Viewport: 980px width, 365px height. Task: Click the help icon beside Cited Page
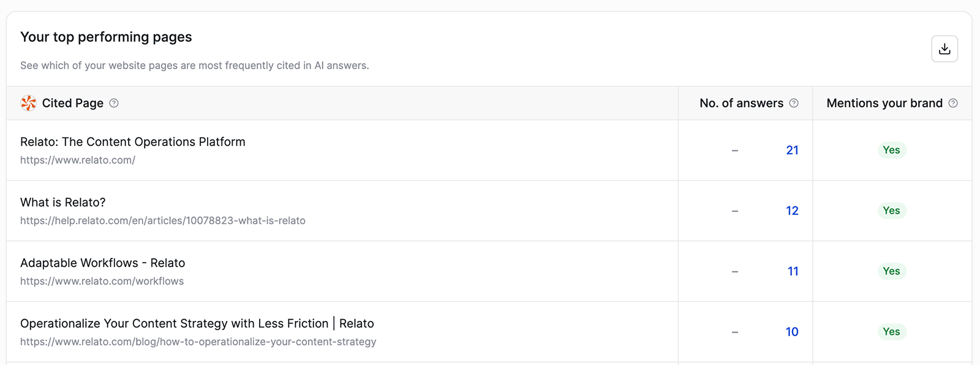pos(114,103)
